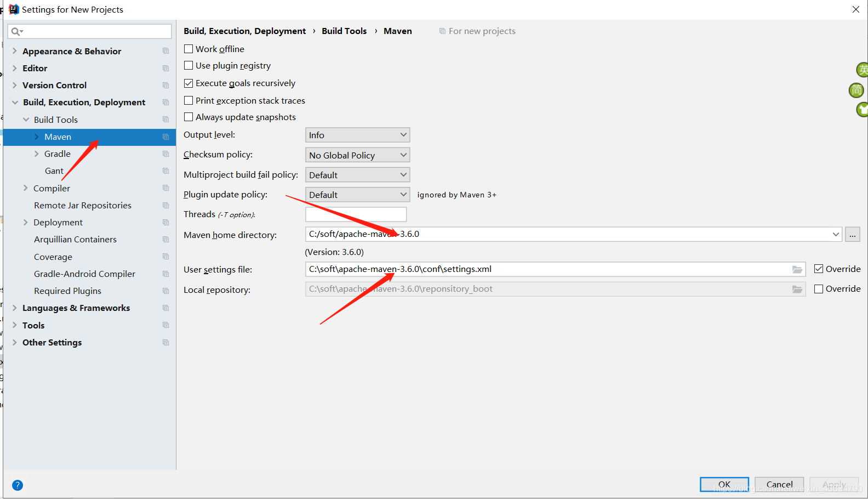The width and height of the screenshot is (868, 499).
Task: Select Build Tools breadcrumb
Action: [x=344, y=31]
